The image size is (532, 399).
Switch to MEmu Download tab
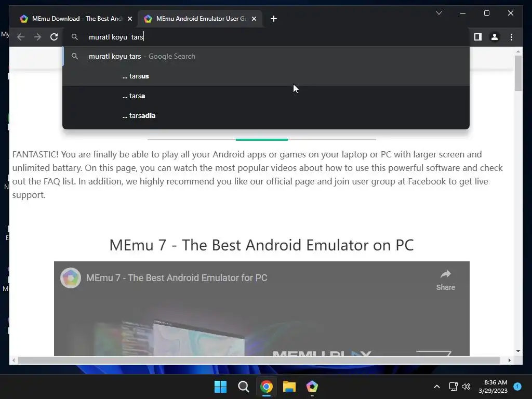74,19
